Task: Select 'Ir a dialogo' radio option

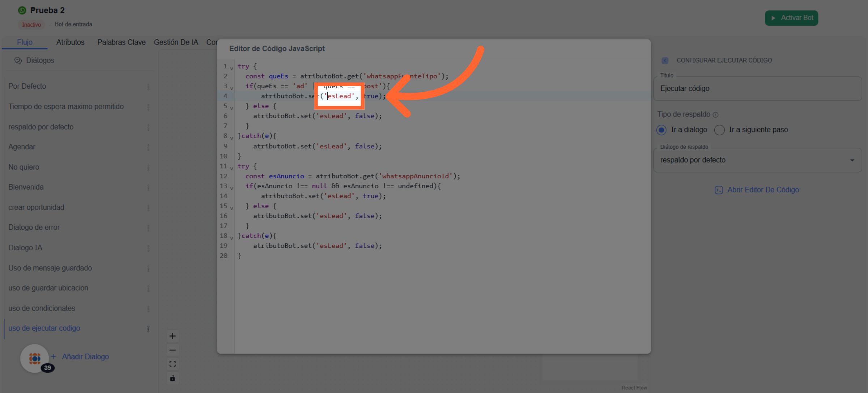Action: (x=661, y=130)
